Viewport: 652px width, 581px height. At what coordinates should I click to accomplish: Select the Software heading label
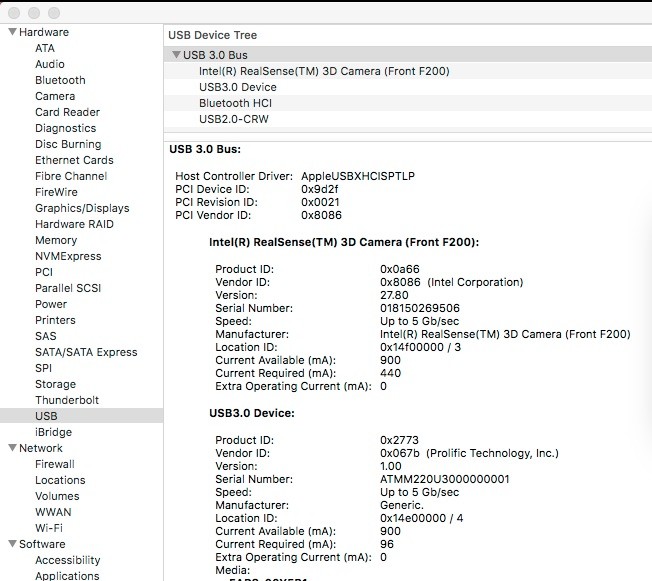42,544
